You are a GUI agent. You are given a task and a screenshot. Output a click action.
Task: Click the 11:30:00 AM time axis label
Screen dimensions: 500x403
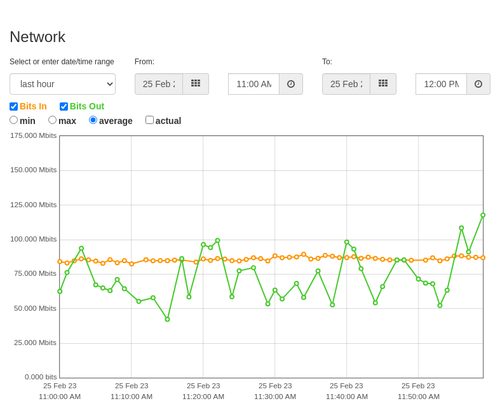pos(275,397)
